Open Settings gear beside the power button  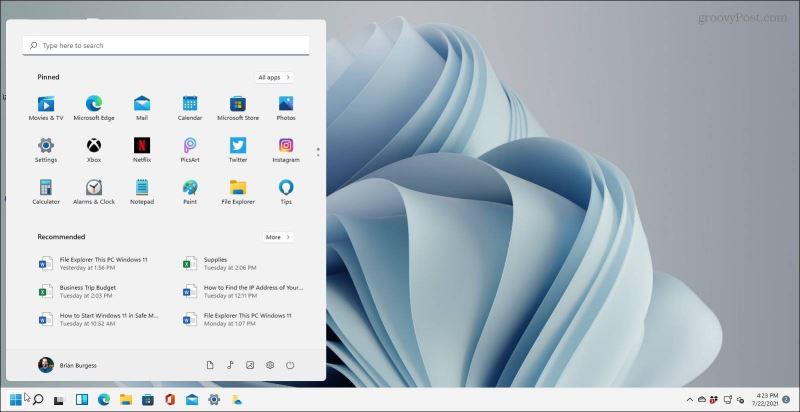click(x=270, y=365)
